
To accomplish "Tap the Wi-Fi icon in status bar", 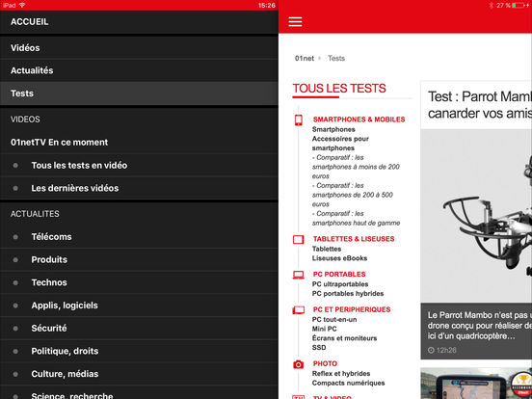I will (x=22, y=5).
